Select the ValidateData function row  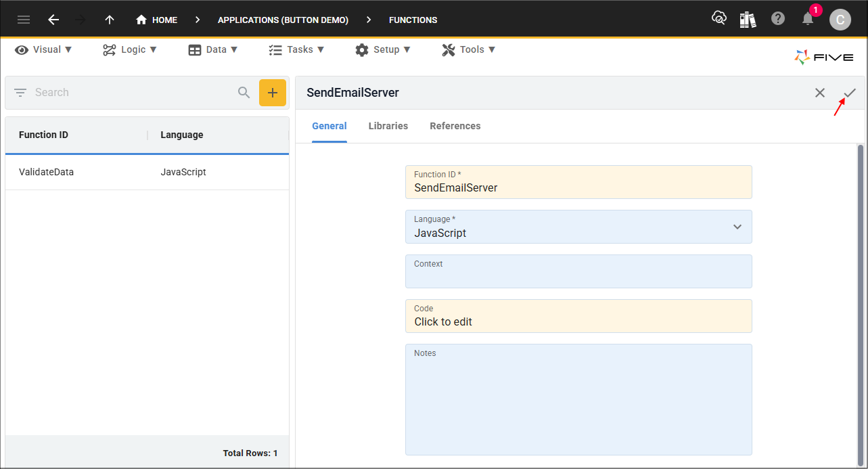tap(147, 172)
